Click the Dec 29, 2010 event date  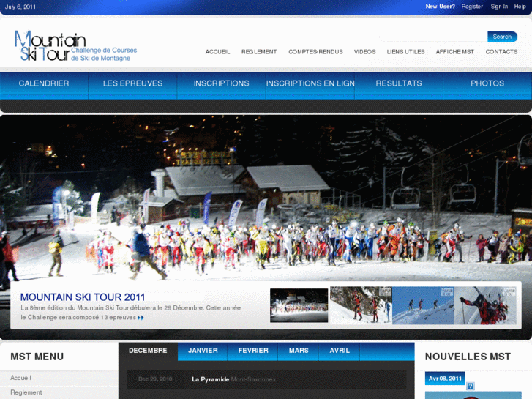click(x=155, y=379)
